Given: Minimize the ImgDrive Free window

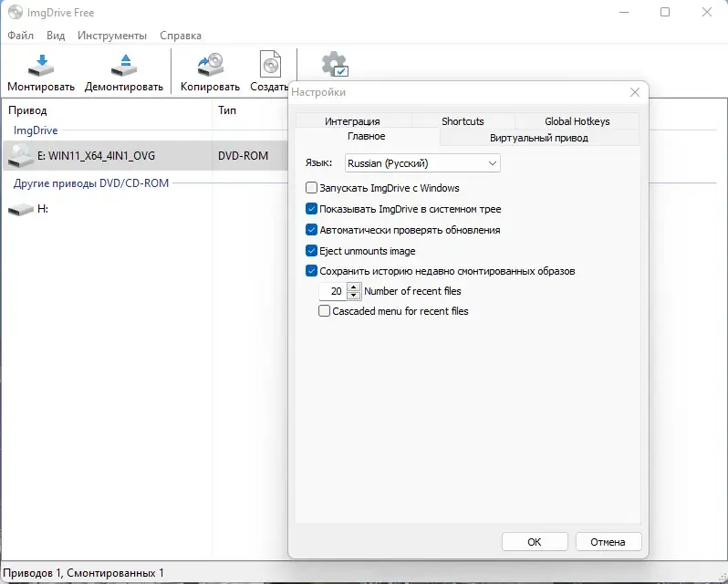Looking at the screenshot, I should (x=624, y=12).
